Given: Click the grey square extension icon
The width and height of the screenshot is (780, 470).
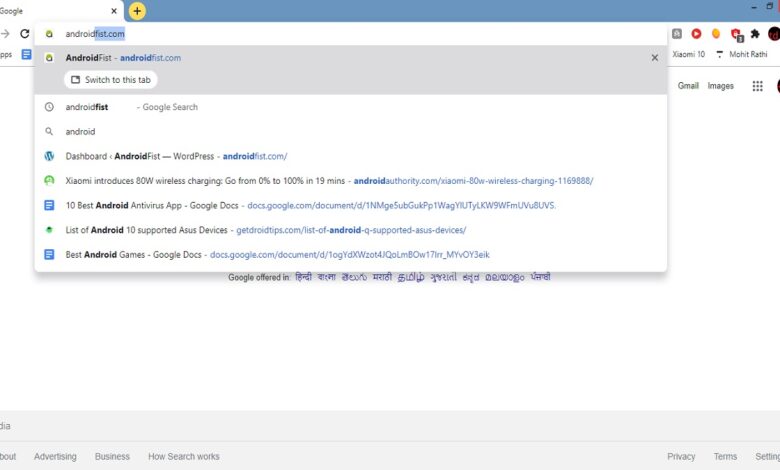Looking at the screenshot, I should 677,33.
